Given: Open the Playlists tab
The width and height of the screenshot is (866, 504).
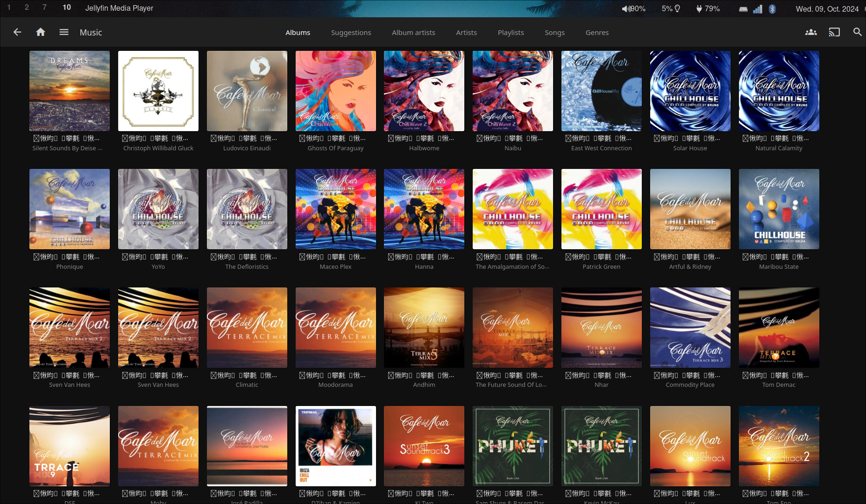Looking at the screenshot, I should point(511,33).
